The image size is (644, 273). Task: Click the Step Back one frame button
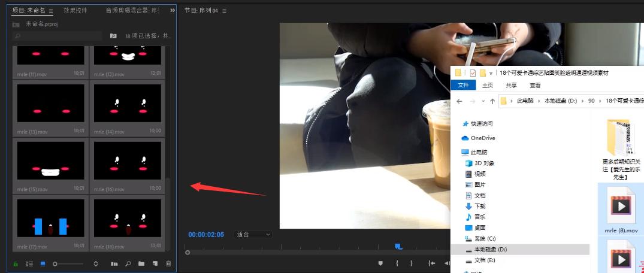pos(448,263)
